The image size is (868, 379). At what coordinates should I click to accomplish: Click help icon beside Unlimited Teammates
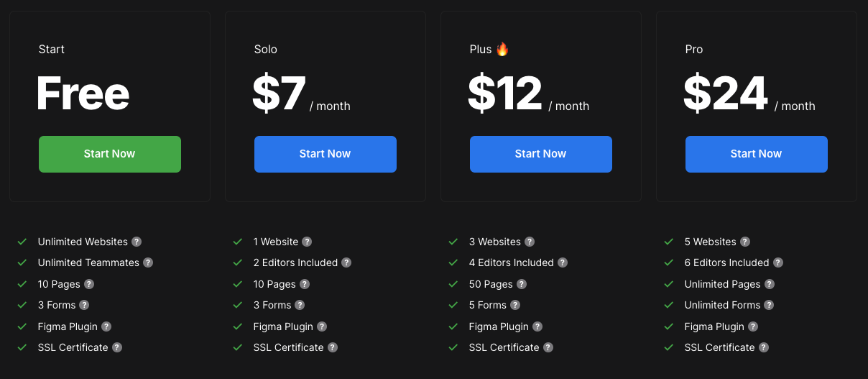[x=148, y=263]
